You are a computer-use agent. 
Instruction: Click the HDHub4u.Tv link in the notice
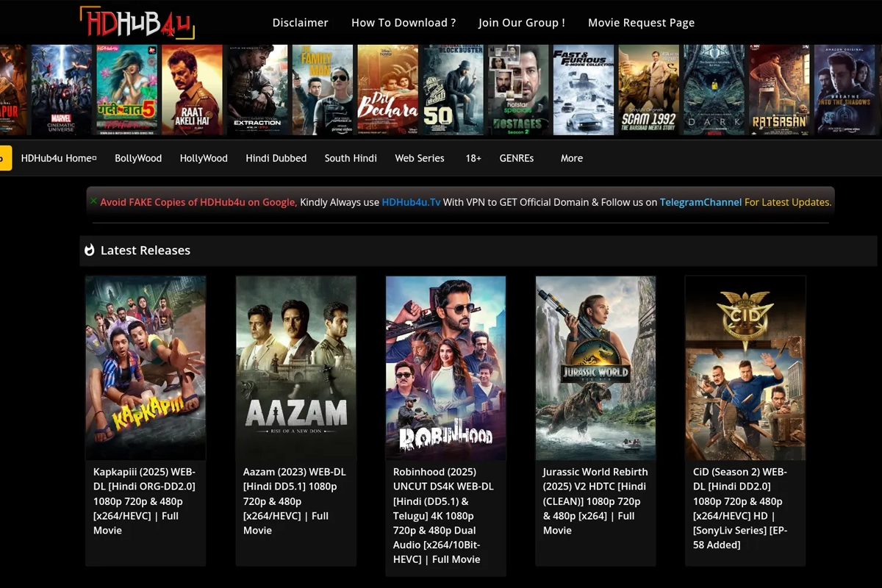[411, 202]
